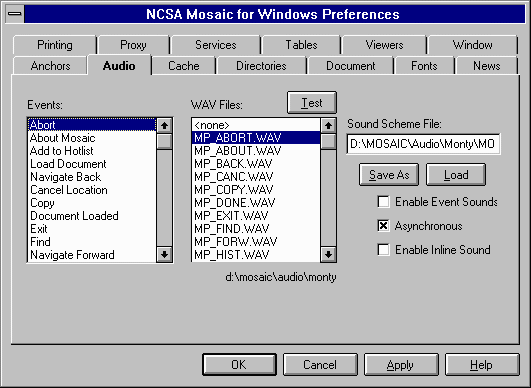Select the Find event

(x=91, y=242)
